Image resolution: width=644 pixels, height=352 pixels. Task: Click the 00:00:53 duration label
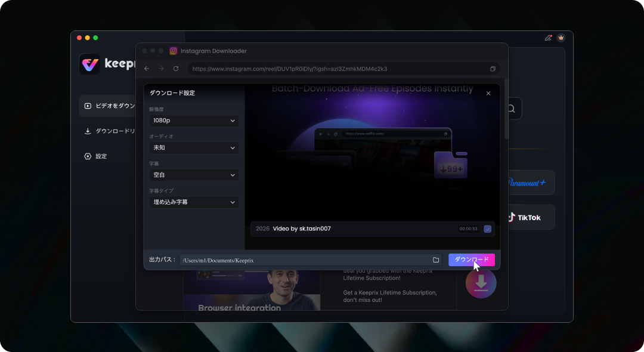(x=468, y=229)
